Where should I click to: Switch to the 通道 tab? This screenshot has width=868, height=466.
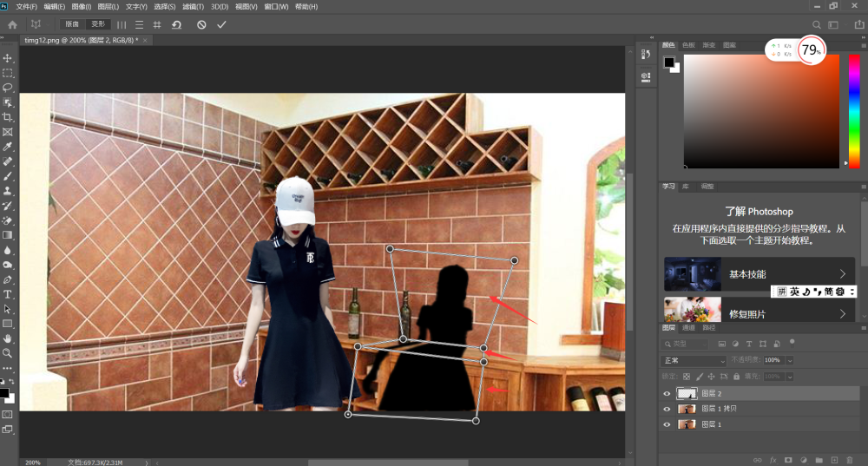pos(688,328)
